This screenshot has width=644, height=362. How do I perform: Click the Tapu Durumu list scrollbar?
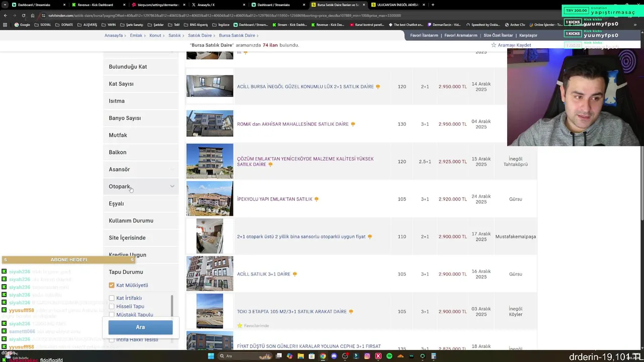click(172, 307)
